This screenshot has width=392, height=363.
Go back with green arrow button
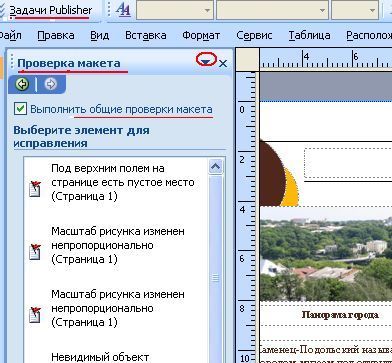[22, 84]
